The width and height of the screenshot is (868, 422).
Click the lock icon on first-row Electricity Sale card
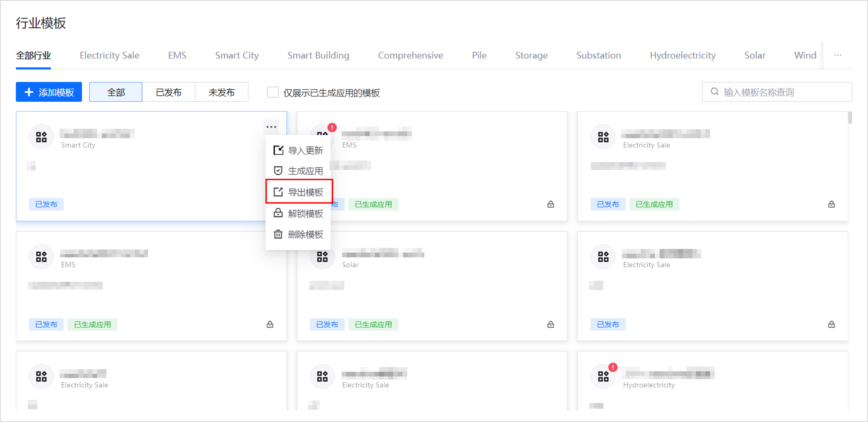click(832, 204)
